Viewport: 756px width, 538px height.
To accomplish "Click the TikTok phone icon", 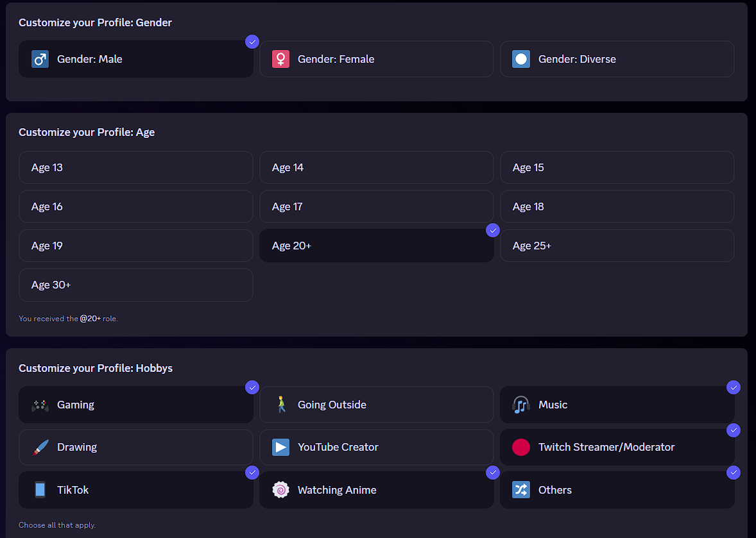I will 39,490.
